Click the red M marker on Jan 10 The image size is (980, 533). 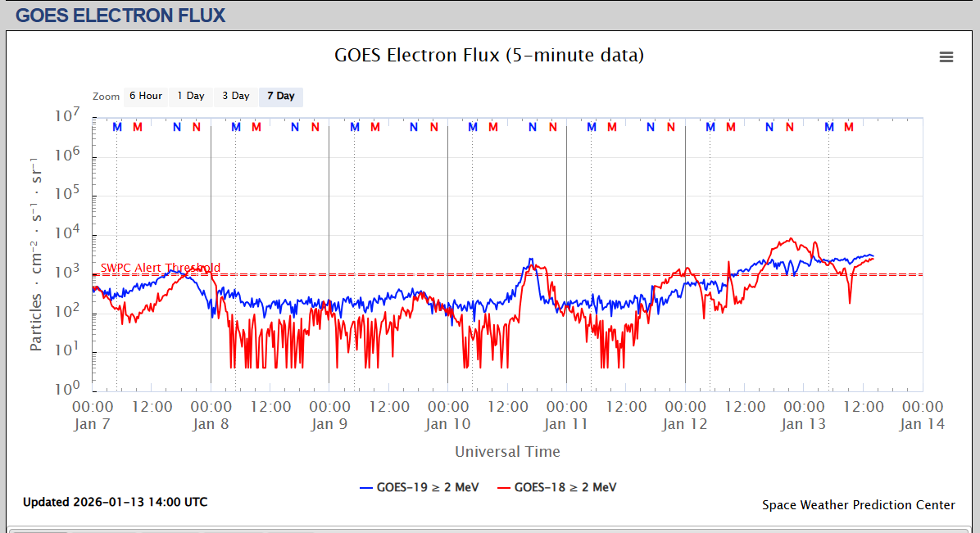pyautogui.click(x=493, y=127)
